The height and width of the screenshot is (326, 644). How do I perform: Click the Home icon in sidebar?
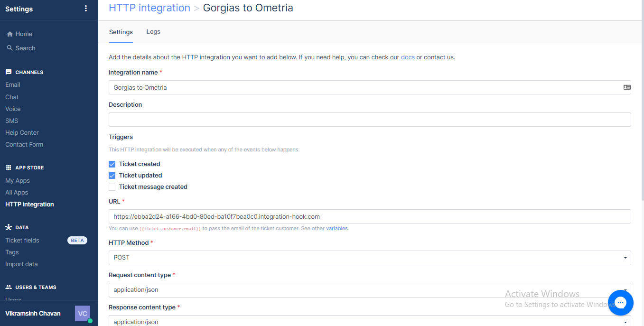[9, 34]
